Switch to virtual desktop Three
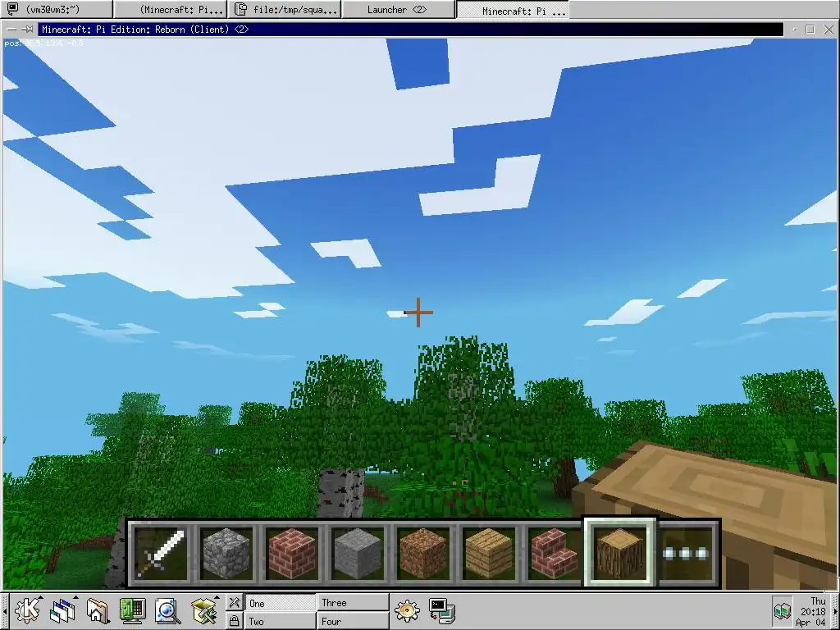Screen dimensions: 840x630 [x=353, y=602]
